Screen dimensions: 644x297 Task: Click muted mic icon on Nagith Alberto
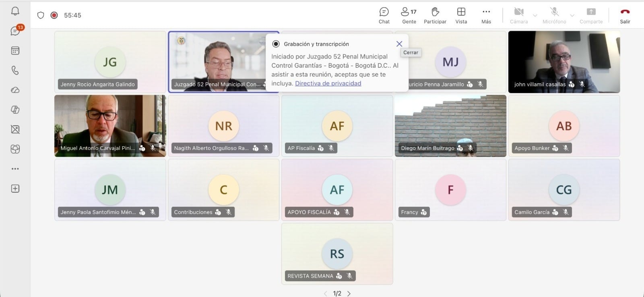266,148
